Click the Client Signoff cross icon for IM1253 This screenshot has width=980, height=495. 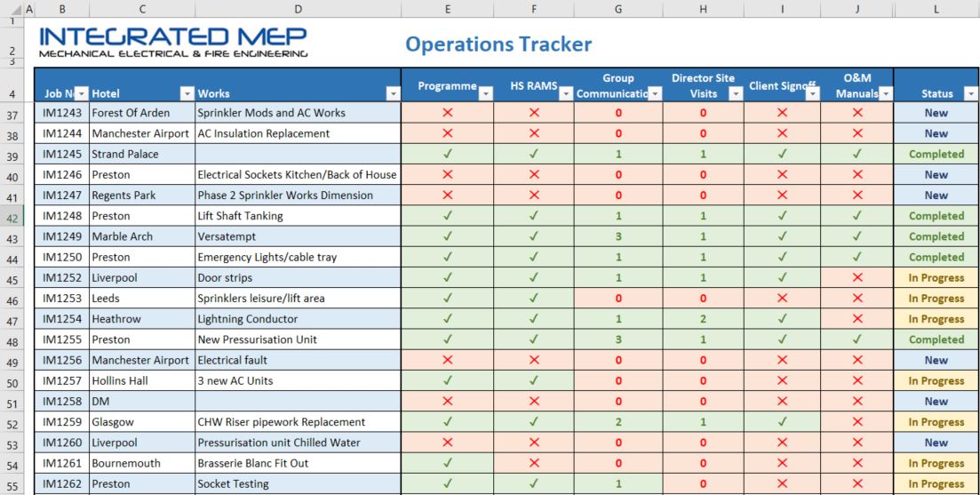tap(783, 299)
